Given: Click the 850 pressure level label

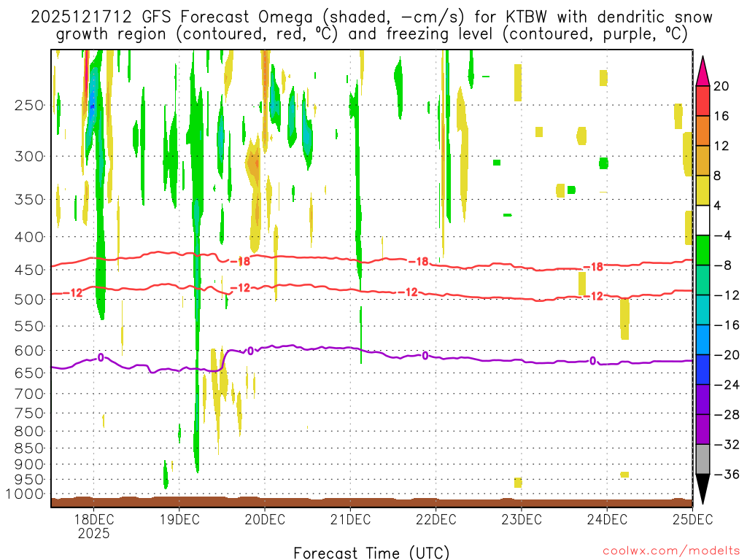Looking at the screenshot, I should (29, 448).
